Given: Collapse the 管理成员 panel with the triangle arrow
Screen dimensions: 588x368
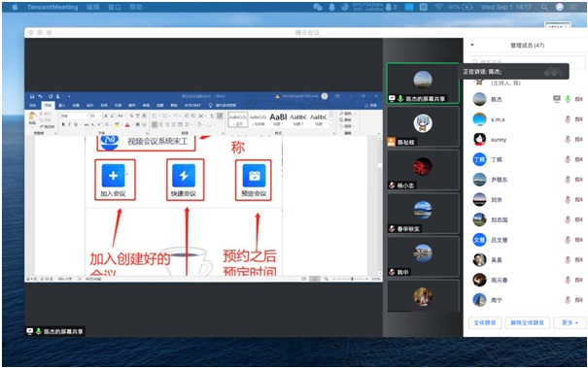Looking at the screenshot, I should 472,45.
